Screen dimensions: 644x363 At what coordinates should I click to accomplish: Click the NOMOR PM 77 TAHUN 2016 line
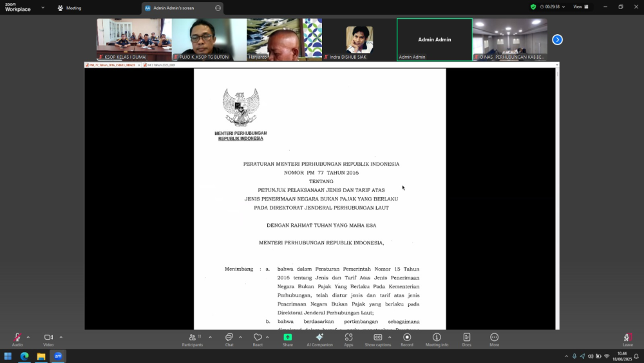click(x=321, y=173)
